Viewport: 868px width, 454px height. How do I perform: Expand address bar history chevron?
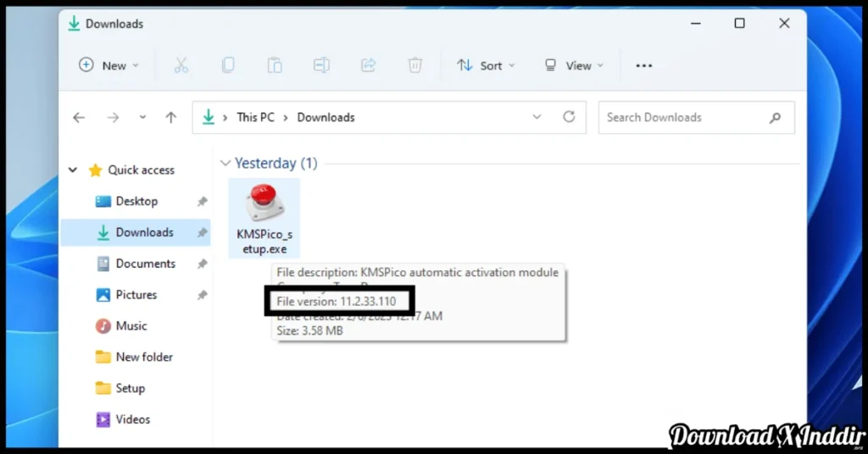[x=537, y=117]
